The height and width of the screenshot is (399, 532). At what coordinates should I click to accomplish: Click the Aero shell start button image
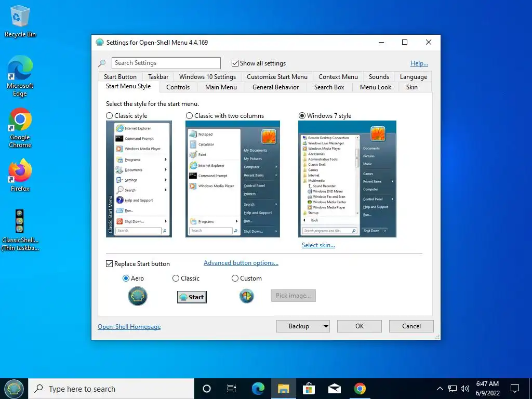click(x=137, y=296)
